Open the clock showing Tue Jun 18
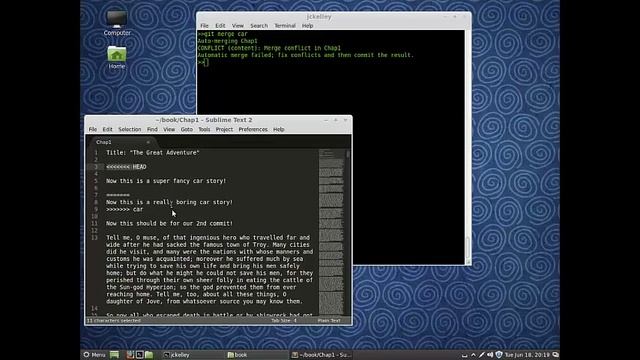 point(527,355)
